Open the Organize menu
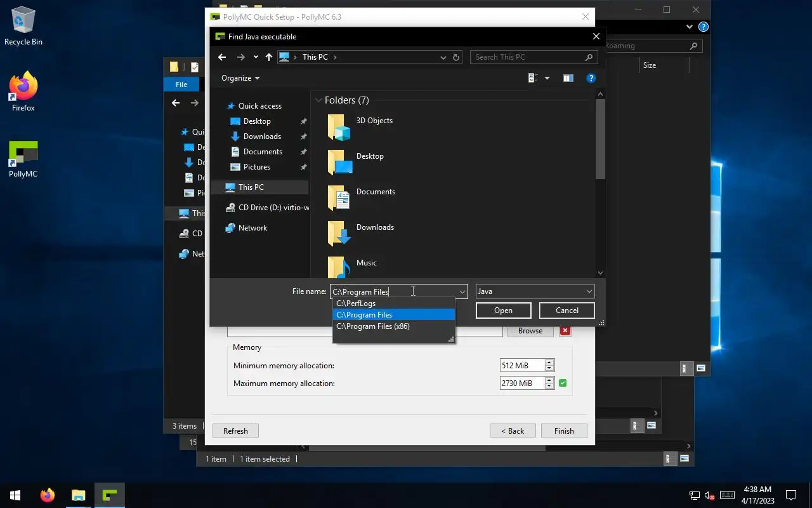Viewport: 812px width, 508px height. (240, 78)
